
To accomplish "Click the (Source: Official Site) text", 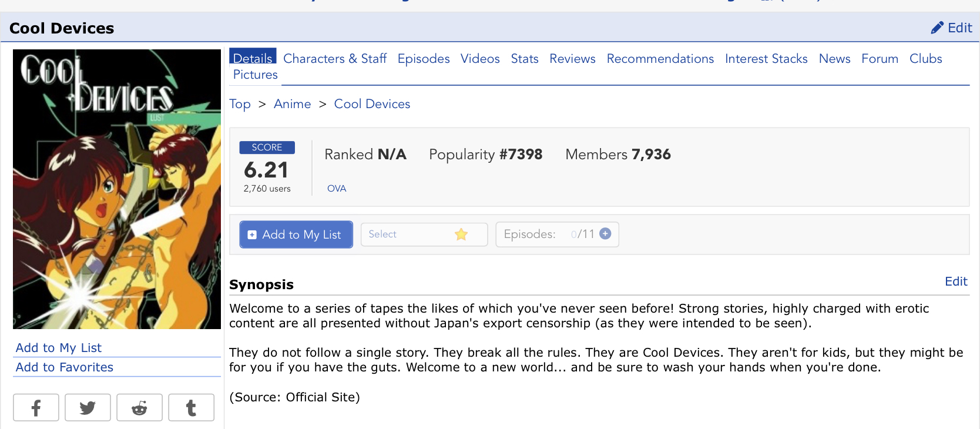I will click(x=294, y=397).
